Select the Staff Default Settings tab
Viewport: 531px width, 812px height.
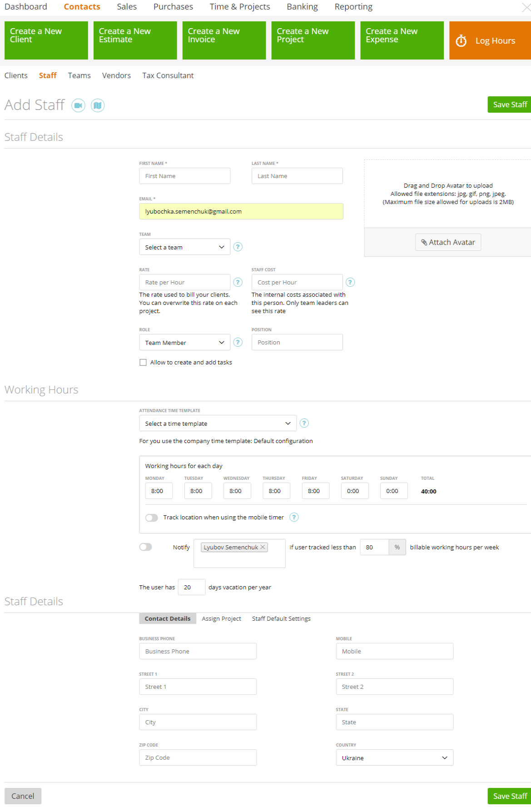[x=281, y=618]
